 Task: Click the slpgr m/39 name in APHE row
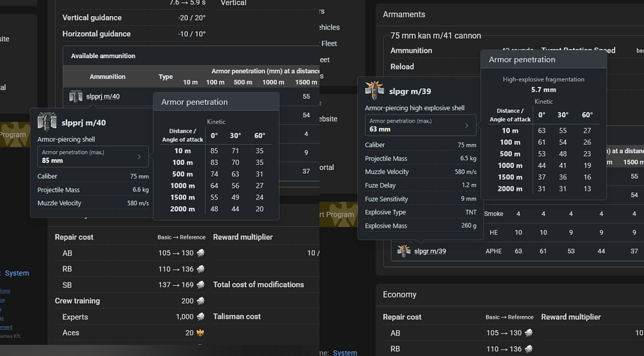(x=430, y=251)
